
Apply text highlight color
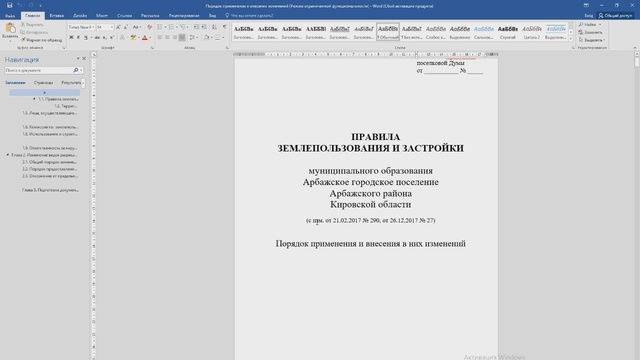coord(133,38)
